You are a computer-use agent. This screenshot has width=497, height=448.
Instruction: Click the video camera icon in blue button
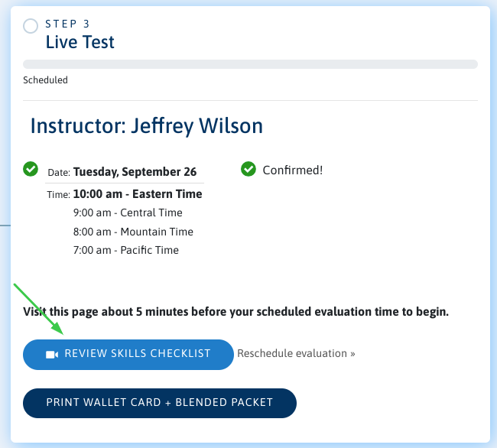point(52,355)
